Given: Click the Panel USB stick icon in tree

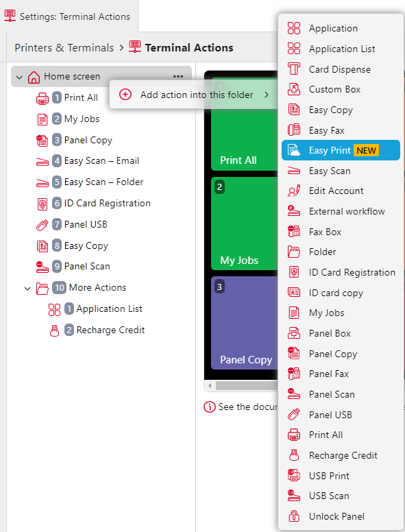Looking at the screenshot, I should (x=42, y=225).
